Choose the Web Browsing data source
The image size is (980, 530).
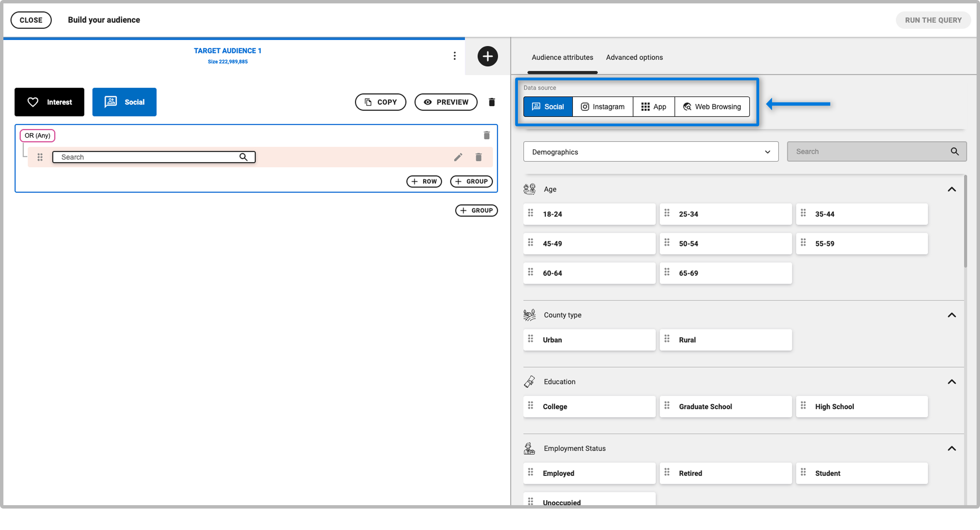tap(712, 107)
